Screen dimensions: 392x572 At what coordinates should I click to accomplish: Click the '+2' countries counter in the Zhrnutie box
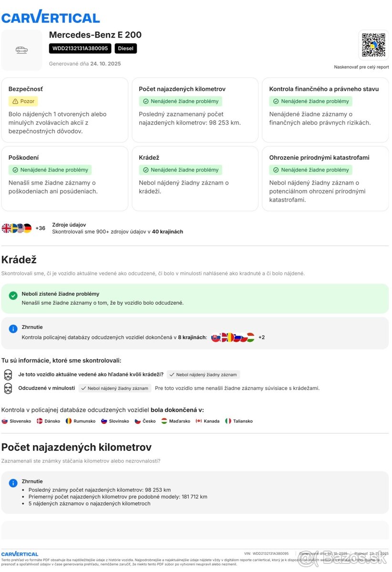pyautogui.click(x=261, y=337)
